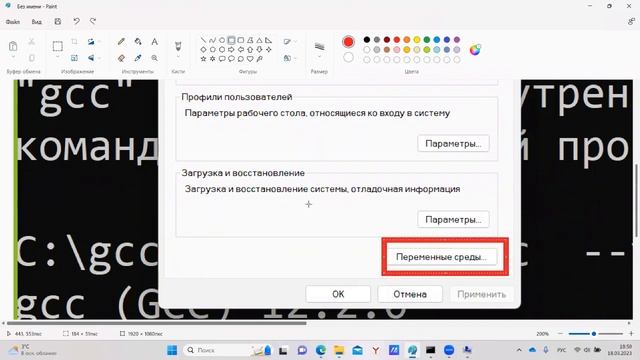Select the Magnifier tool
Viewport: 640px width, 360px height.
tap(154, 58)
